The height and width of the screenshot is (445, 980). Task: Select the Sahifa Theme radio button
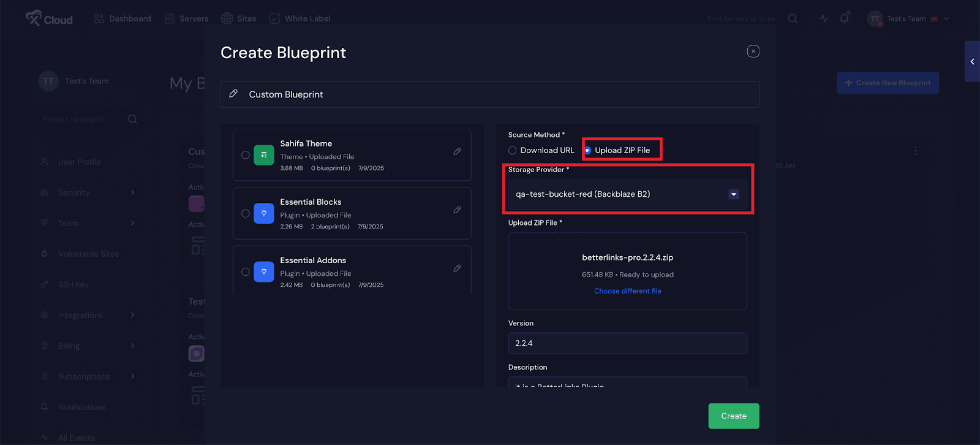pos(246,155)
